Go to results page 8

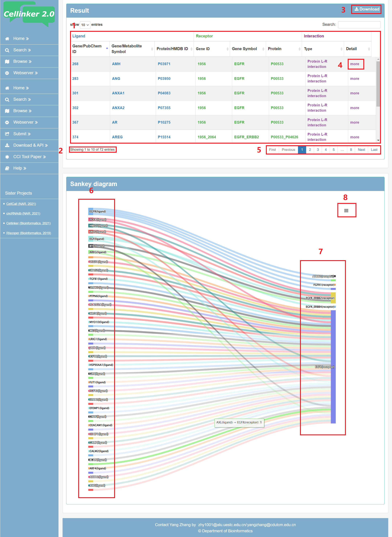coord(351,150)
